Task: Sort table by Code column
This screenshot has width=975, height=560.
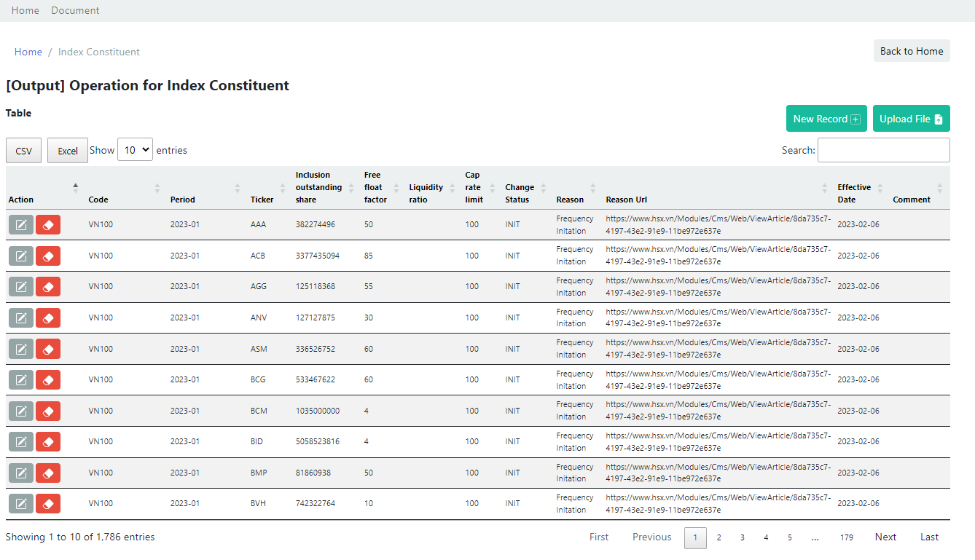Action: point(125,188)
